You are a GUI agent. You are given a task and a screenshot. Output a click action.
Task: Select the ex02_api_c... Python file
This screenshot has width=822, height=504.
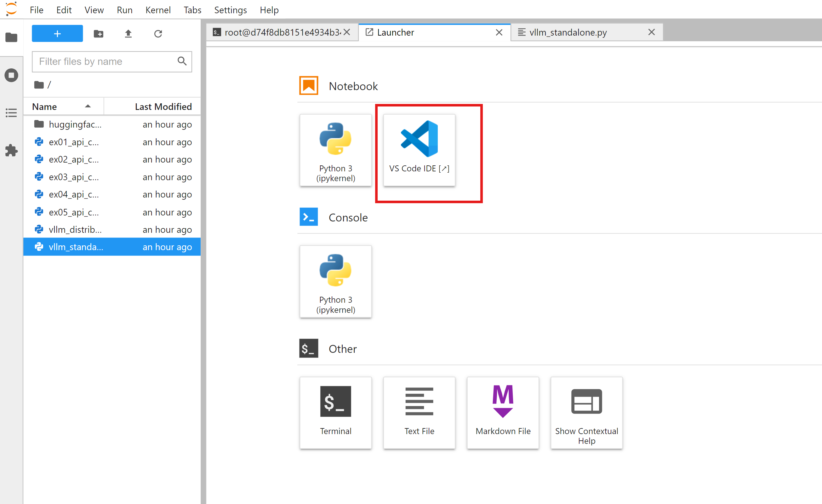tap(112, 159)
